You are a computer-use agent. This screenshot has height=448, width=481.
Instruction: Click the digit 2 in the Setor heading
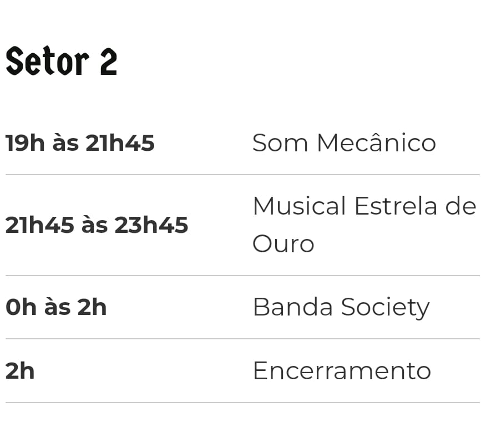tap(109, 62)
